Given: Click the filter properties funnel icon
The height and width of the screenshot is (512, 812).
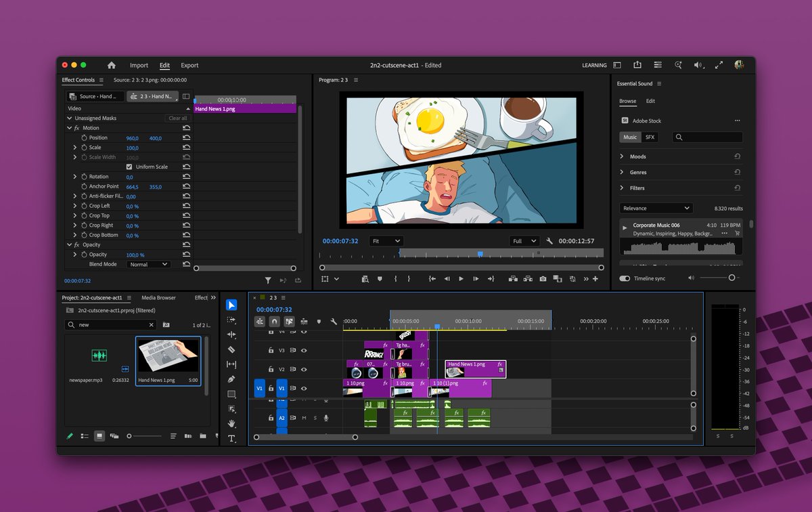Looking at the screenshot, I should point(268,280).
